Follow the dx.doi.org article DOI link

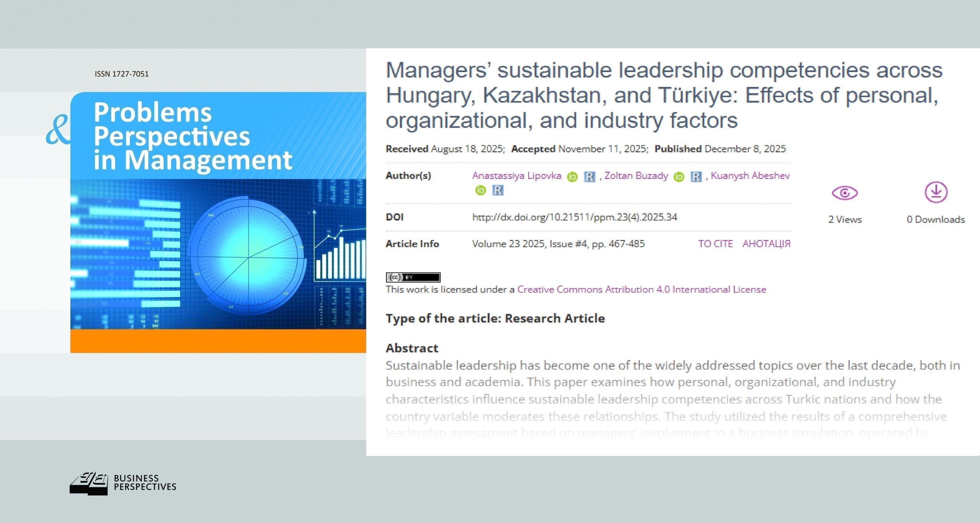coord(574,217)
